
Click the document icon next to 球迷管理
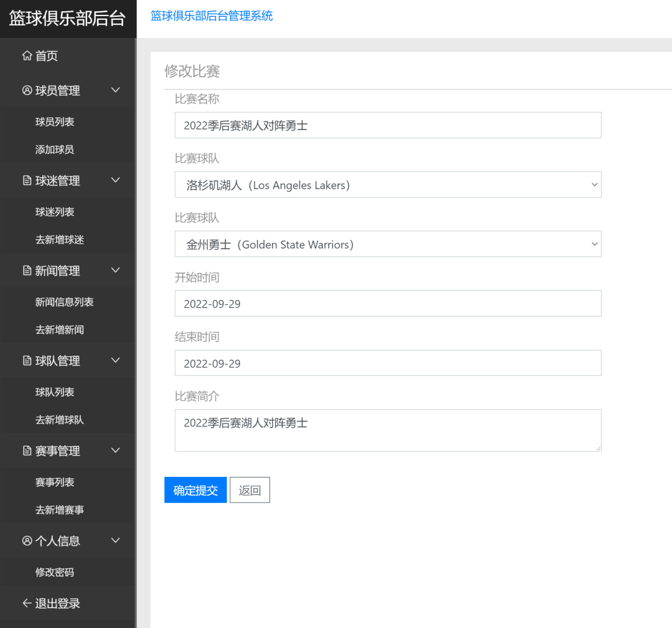(27, 180)
